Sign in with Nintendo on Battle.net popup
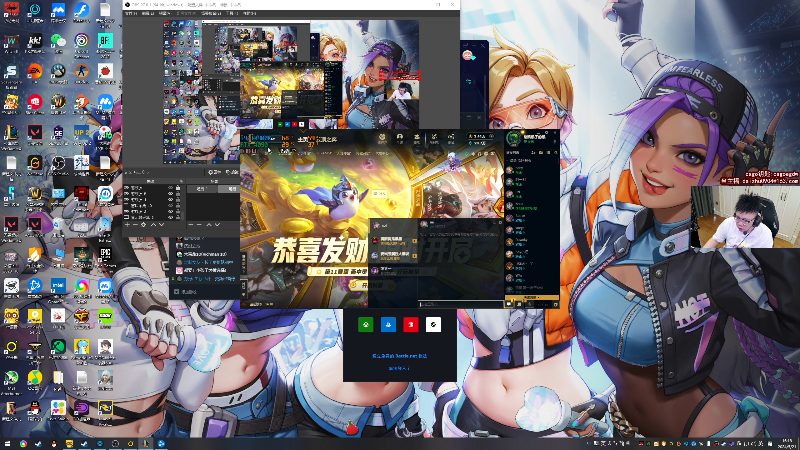This screenshot has width=800, height=450. [411, 324]
